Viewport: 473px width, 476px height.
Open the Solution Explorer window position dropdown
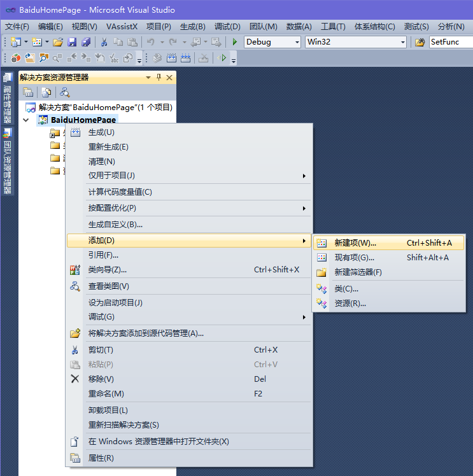tap(148, 78)
